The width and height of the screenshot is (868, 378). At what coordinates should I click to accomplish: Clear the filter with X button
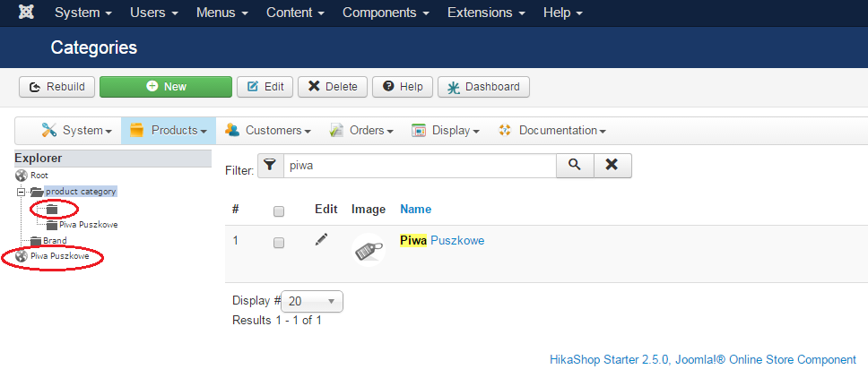[x=612, y=166]
